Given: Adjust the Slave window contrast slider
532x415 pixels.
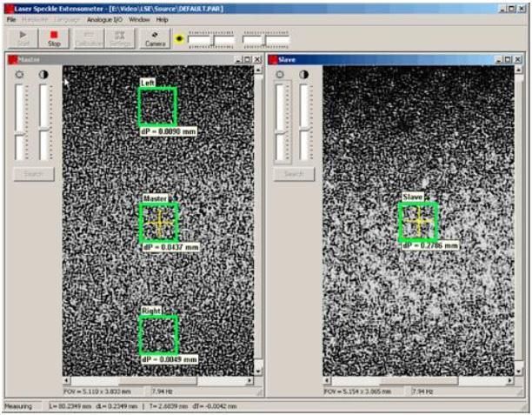Looking at the screenshot, I should pyautogui.click(x=305, y=123).
